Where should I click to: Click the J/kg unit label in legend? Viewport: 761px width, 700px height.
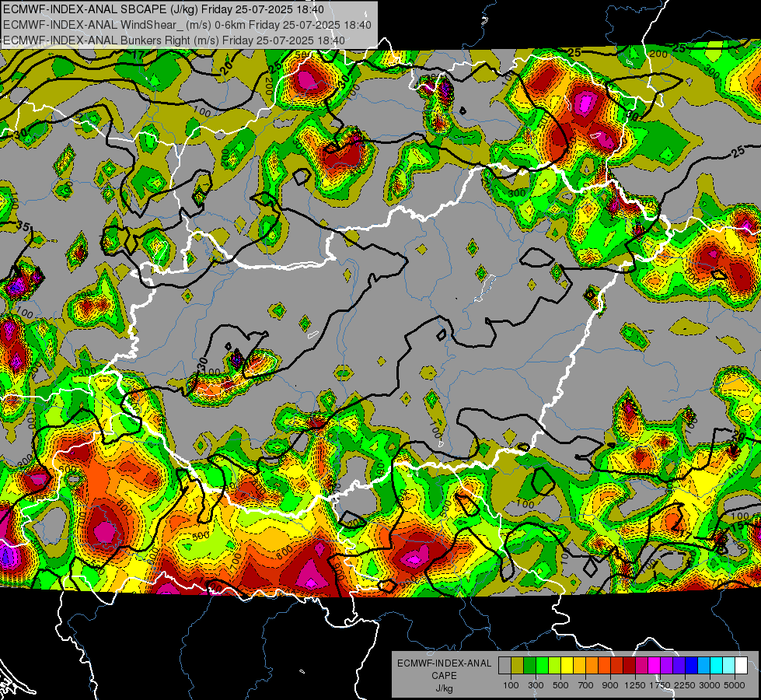coord(444,689)
